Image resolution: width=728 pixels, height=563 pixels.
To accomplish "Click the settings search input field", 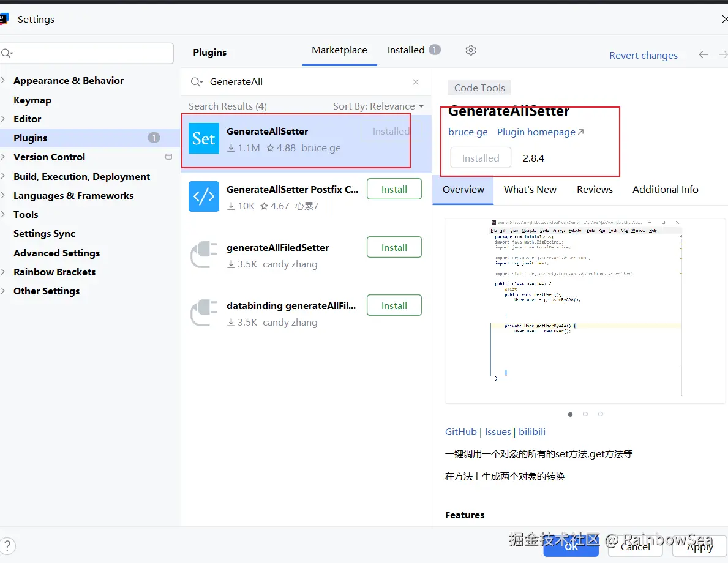I will pyautogui.click(x=87, y=53).
